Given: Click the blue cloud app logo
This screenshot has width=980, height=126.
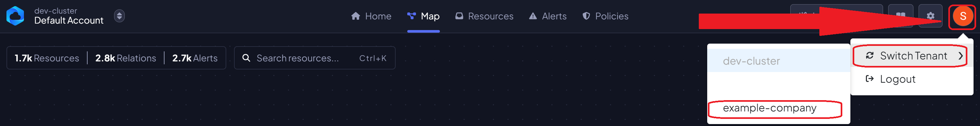Looking at the screenshot, I should click(15, 16).
